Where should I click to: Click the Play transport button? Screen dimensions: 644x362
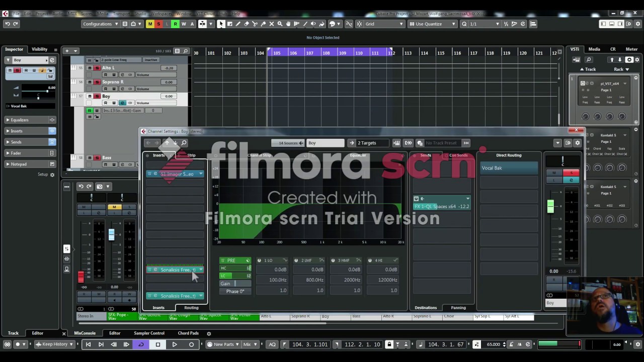(175, 344)
